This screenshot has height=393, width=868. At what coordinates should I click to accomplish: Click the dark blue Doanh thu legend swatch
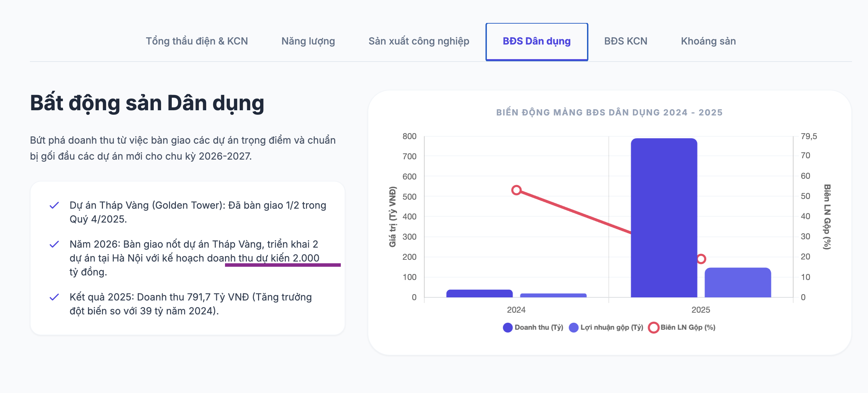pyautogui.click(x=508, y=328)
